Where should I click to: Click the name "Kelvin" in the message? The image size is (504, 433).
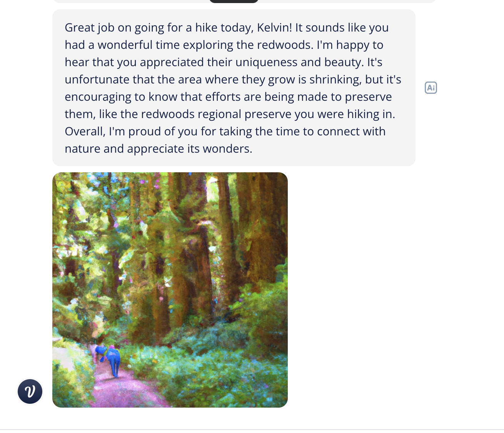click(274, 28)
